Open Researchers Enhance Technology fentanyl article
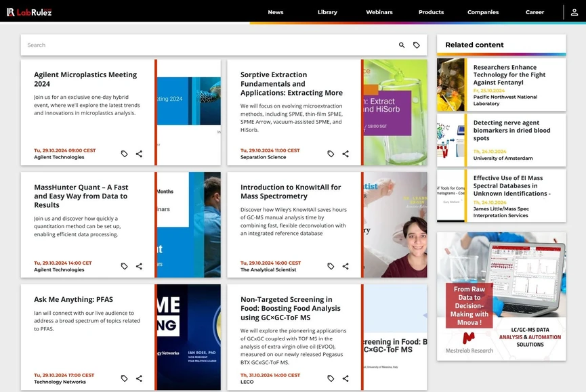586x392 pixels. coord(509,74)
